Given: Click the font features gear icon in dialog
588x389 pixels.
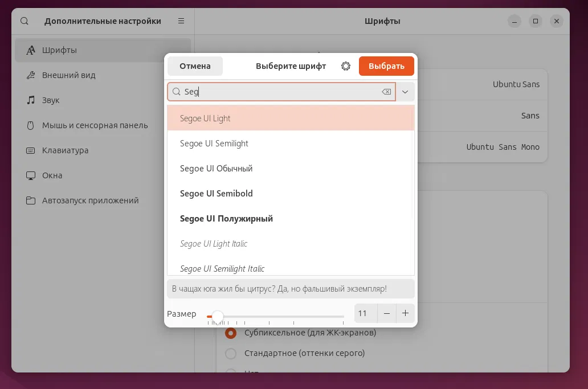Looking at the screenshot, I should [x=346, y=66].
